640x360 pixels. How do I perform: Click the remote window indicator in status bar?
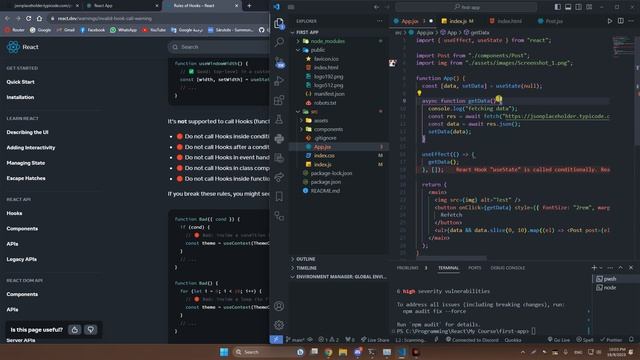click(276, 340)
